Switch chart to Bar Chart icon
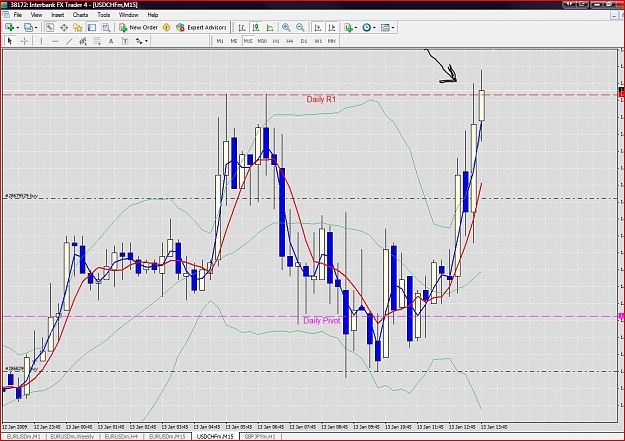Viewport: 625px width, 441px height. (242, 28)
